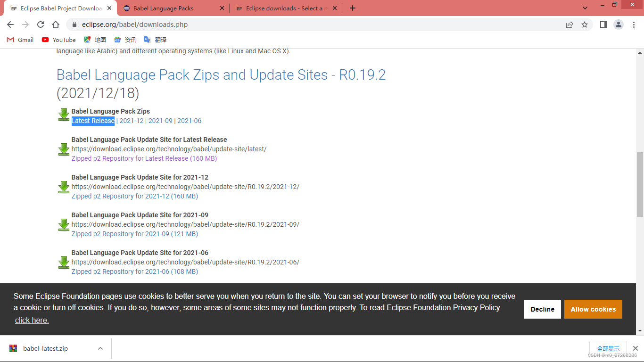This screenshot has height=362, width=644.
Task: Click the browser forward arrow
Action: pyautogui.click(x=25, y=25)
